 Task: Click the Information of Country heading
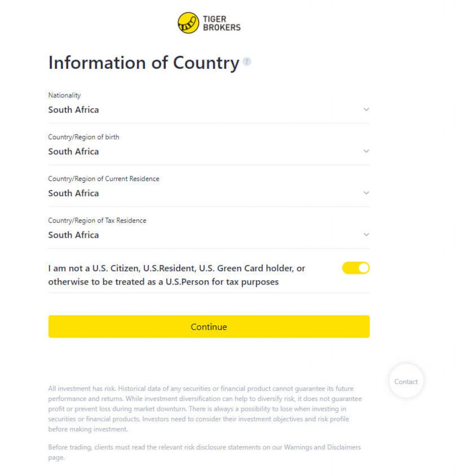pyautogui.click(x=143, y=63)
